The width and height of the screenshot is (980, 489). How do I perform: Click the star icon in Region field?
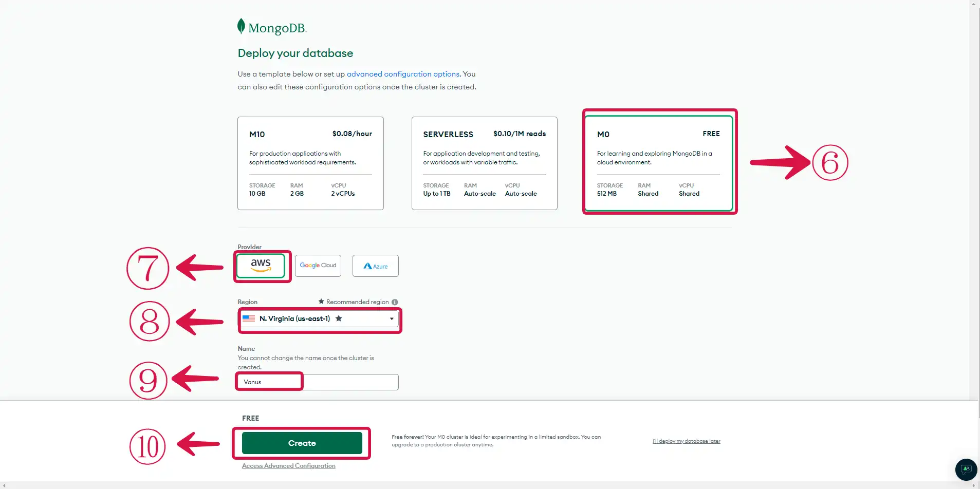point(339,318)
